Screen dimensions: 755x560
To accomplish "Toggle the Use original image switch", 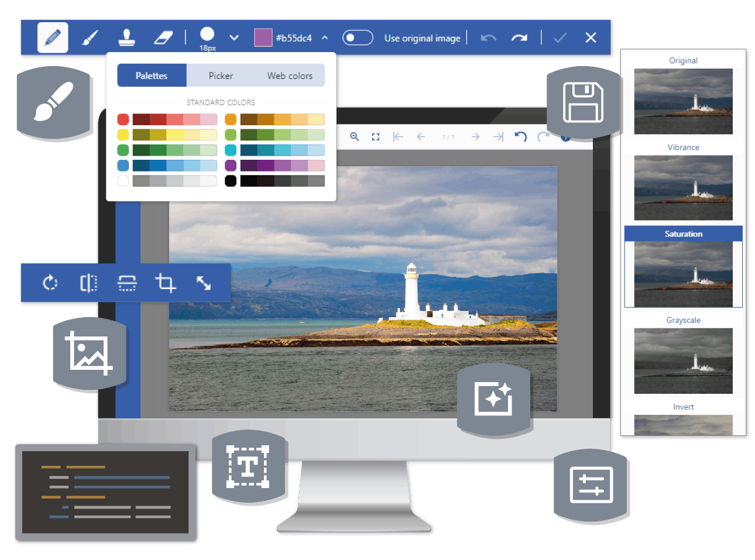I will [x=358, y=38].
